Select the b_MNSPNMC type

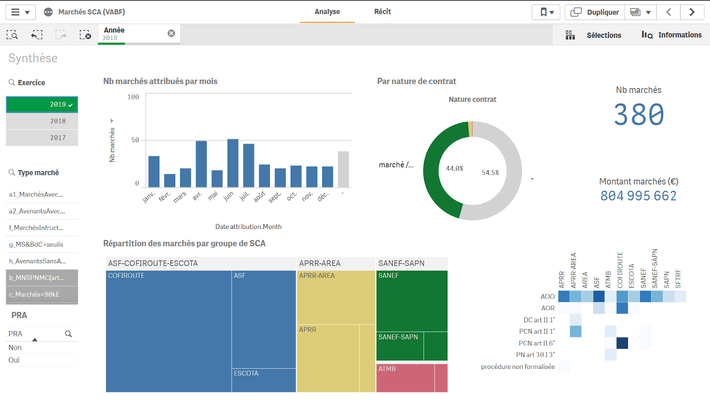pyautogui.click(x=42, y=278)
